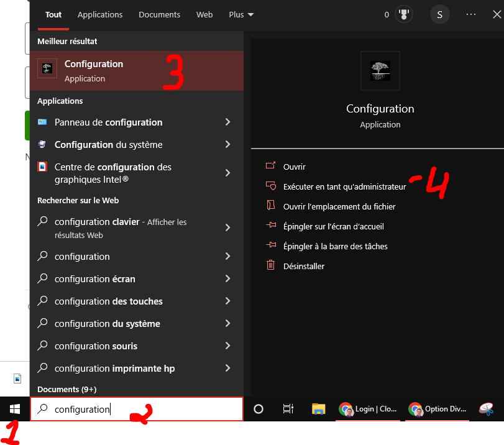Image resolution: width=504 pixels, height=445 pixels.
Task: Click the image file icon behind search panel
Action: coord(17,378)
